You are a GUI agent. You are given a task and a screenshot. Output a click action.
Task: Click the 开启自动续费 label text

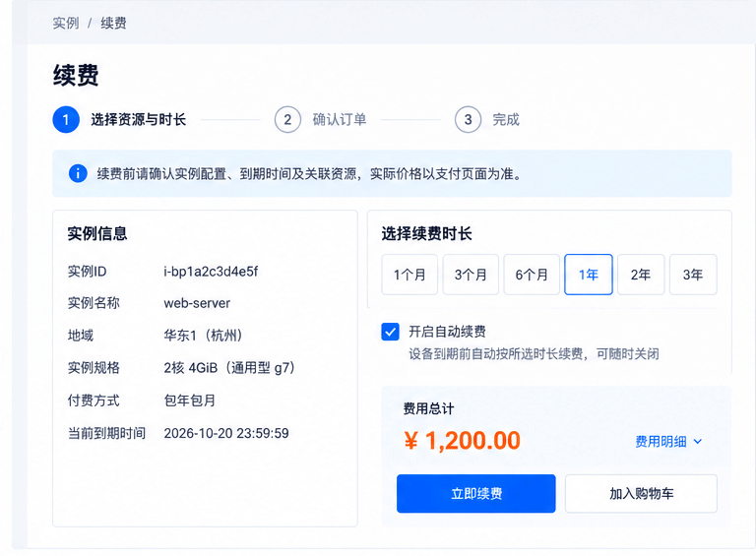[x=447, y=332]
